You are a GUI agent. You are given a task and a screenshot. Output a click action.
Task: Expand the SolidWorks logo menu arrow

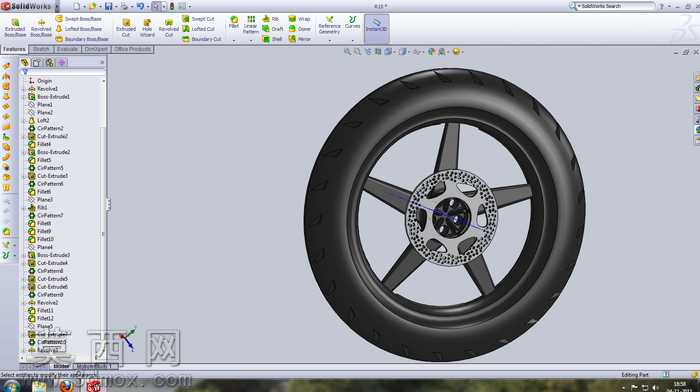pyautogui.click(x=57, y=7)
